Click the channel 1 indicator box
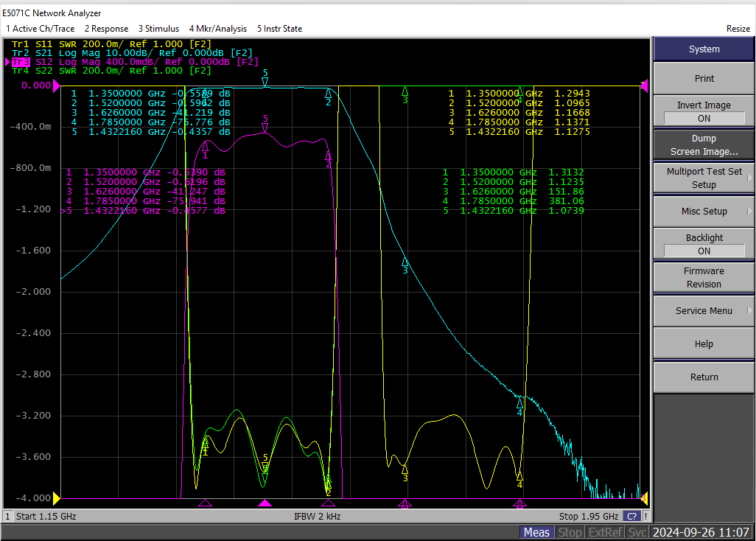The height and width of the screenshot is (541, 756). pos(7,517)
